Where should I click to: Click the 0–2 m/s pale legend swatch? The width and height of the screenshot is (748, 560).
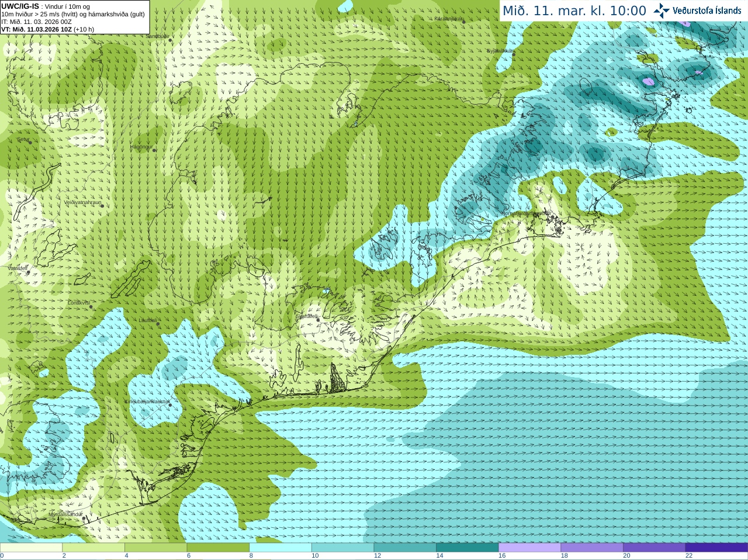tap(31, 548)
